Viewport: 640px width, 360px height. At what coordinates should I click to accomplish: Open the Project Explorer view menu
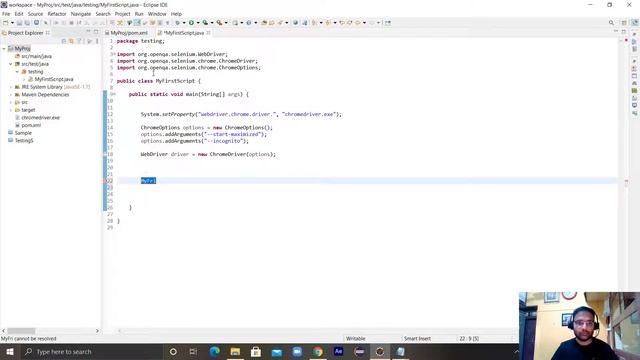tap(97, 41)
